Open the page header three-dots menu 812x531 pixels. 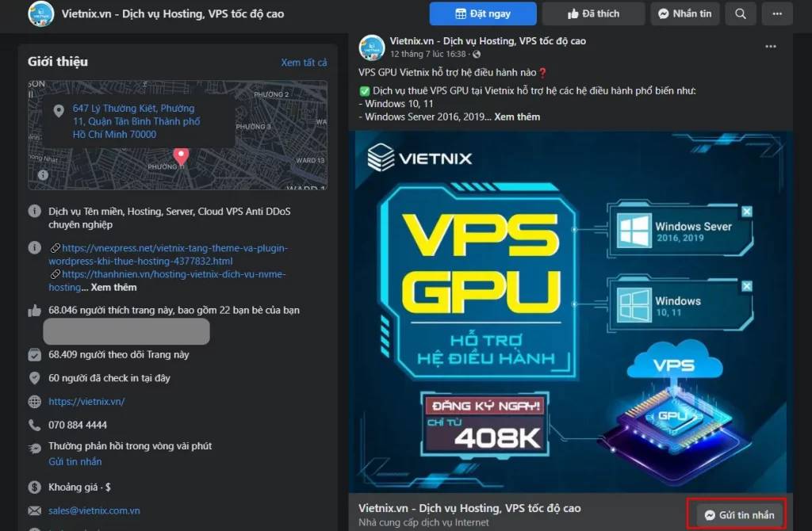click(777, 14)
